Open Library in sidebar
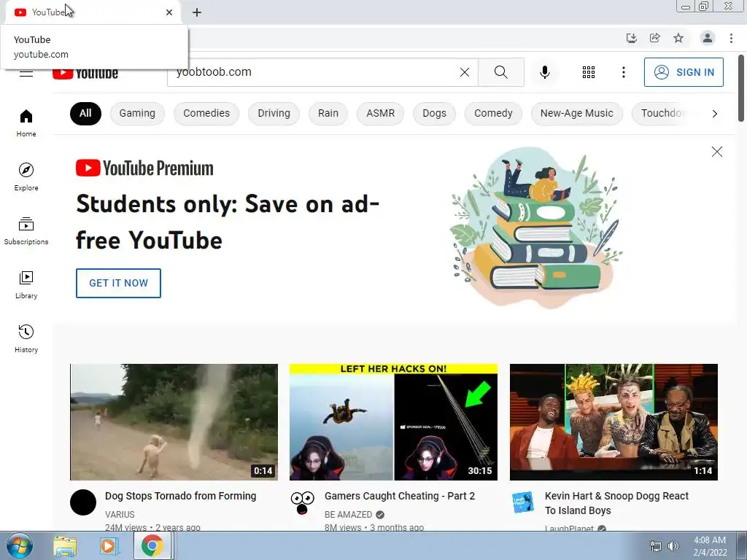 [26, 285]
